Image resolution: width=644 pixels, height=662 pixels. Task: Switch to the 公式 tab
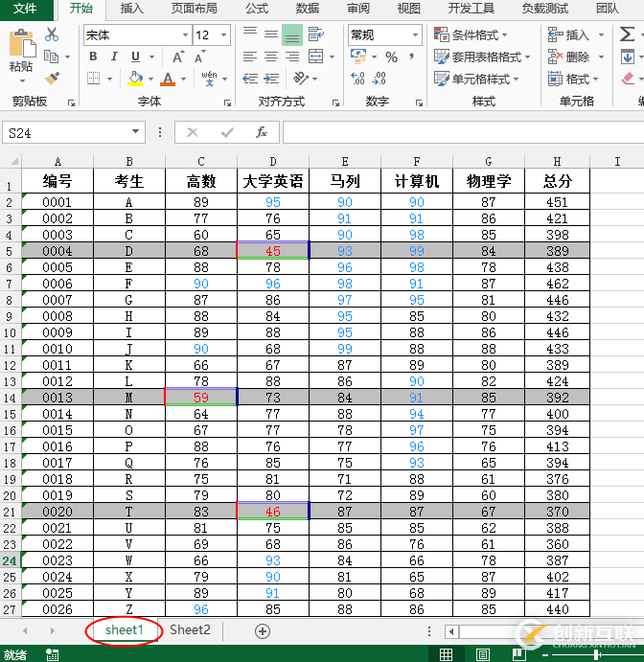[257, 9]
